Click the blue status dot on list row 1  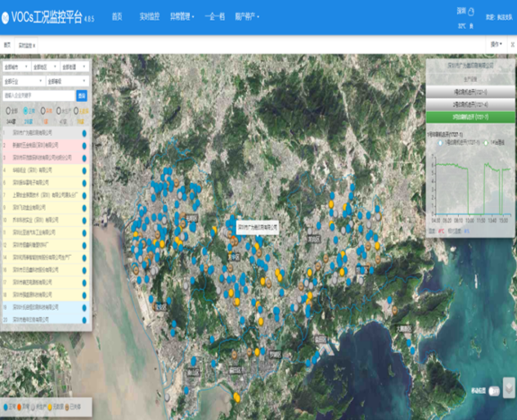[84, 133]
